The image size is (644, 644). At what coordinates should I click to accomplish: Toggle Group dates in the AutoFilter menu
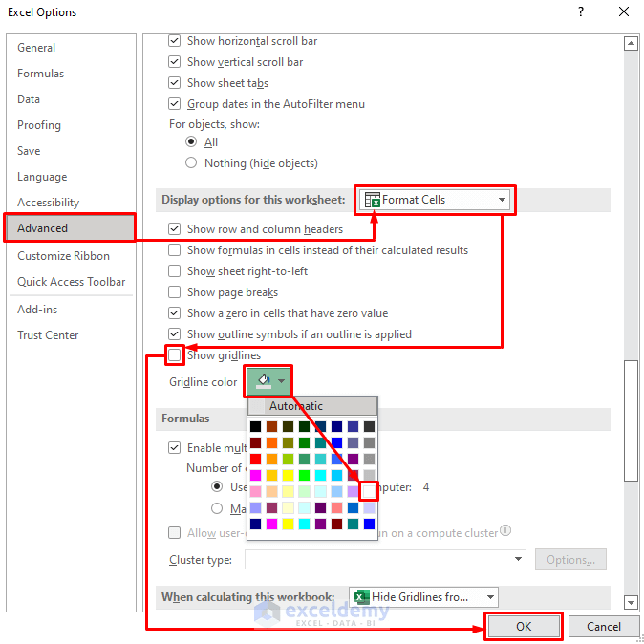[175, 104]
